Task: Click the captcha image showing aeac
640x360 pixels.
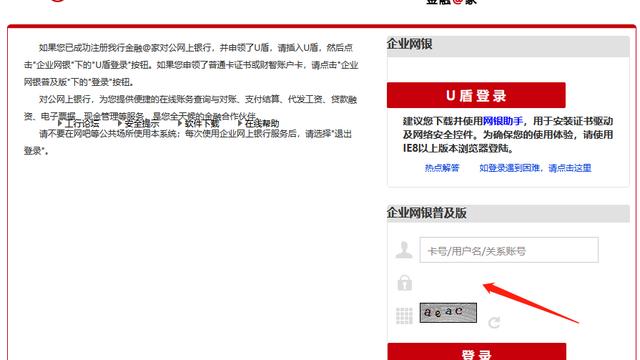Action: tap(448, 313)
